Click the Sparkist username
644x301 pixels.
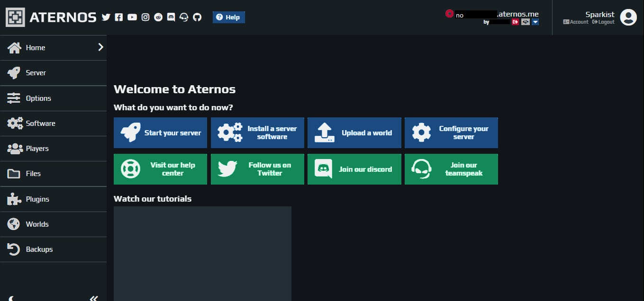pos(600,14)
